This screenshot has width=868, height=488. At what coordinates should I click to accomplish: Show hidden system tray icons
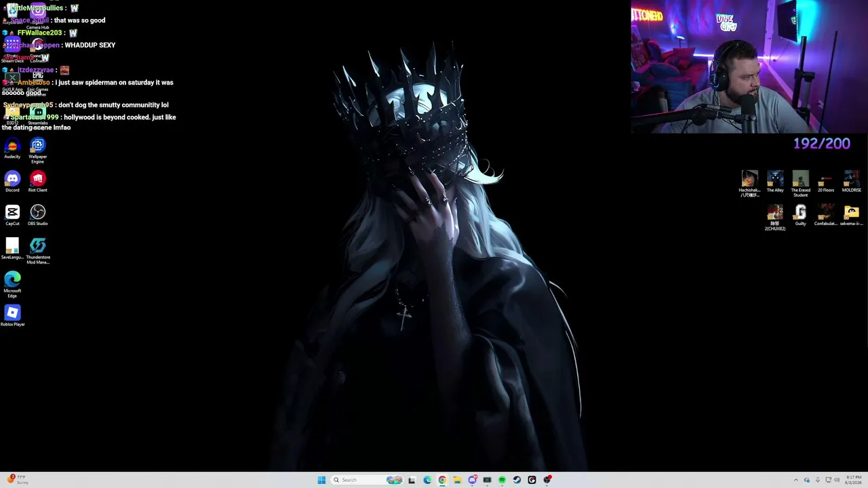click(x=796, y=480)
